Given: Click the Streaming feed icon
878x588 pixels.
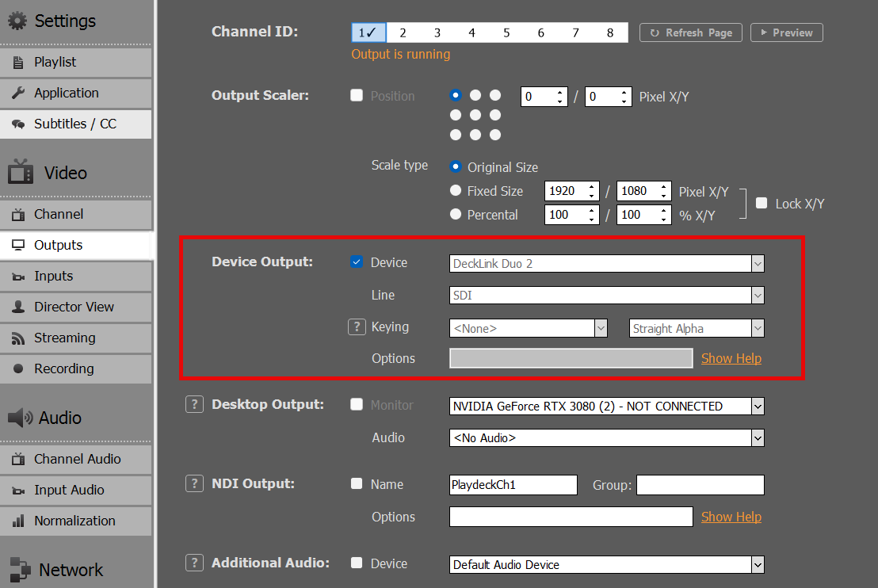Looking at the screenshot, I should click(x=18, y=338).
